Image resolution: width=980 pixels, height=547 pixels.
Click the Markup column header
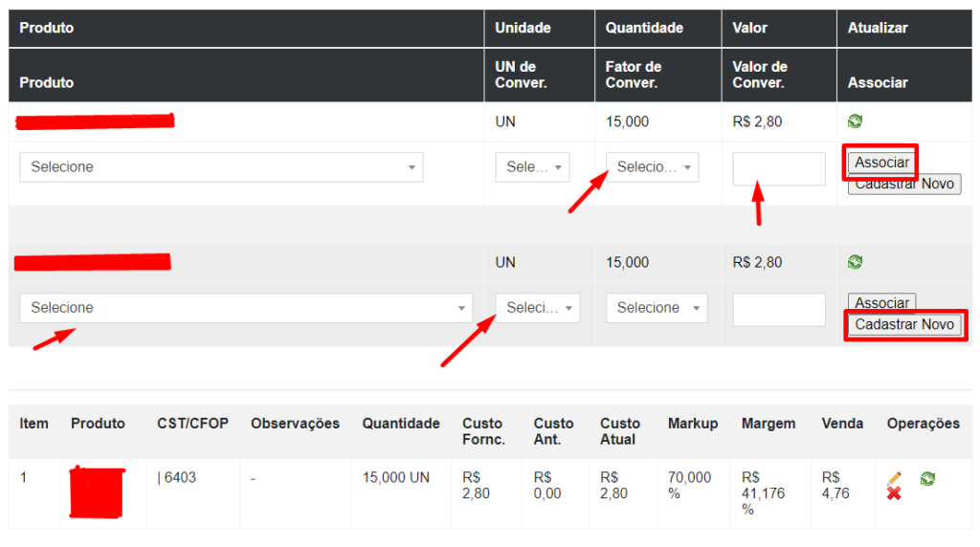coord(692,424)
